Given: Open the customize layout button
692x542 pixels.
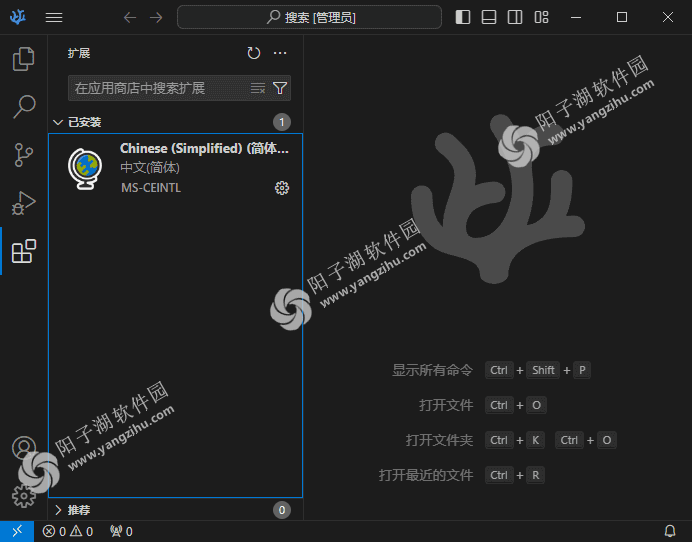Looking at the screenshot, I should coord(541,17).
